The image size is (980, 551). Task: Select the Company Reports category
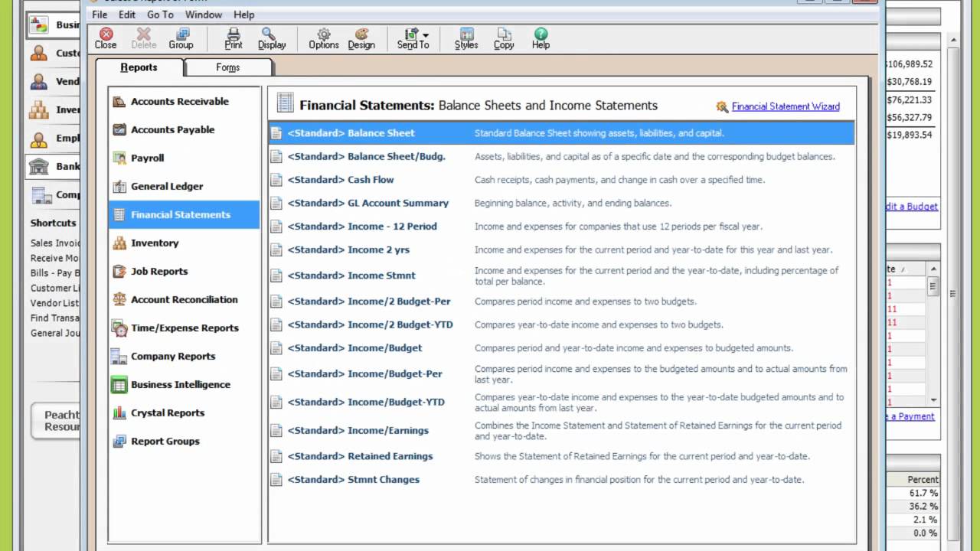point(184,356)
